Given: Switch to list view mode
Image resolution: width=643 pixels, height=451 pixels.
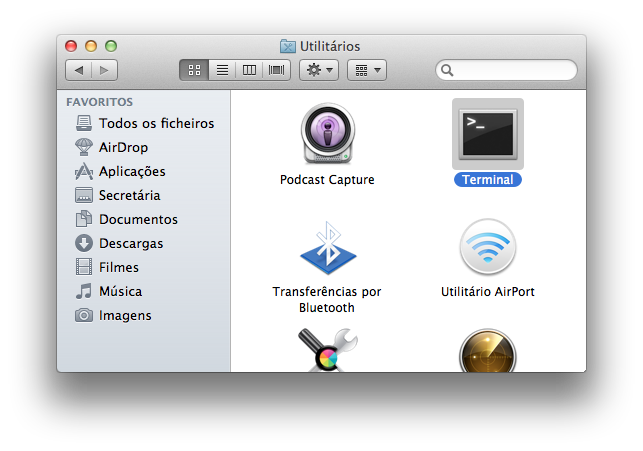Looking at the screenshot, I should 222,70.
